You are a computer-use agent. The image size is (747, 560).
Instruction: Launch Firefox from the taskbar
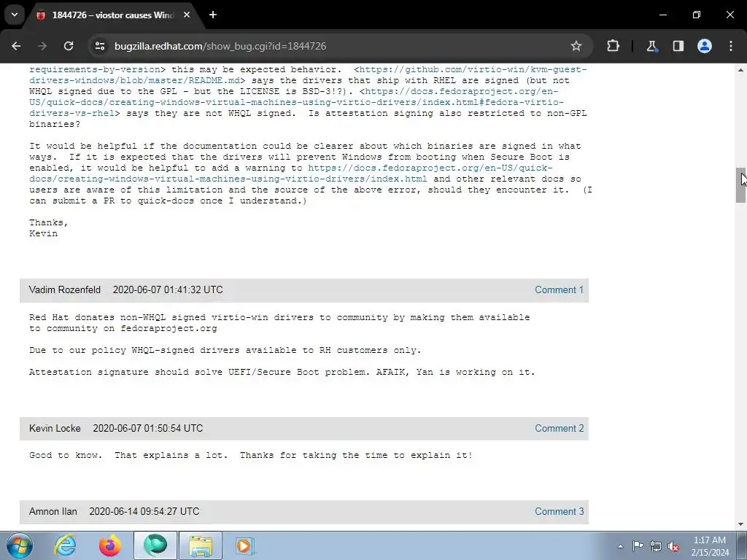[110, 545]
